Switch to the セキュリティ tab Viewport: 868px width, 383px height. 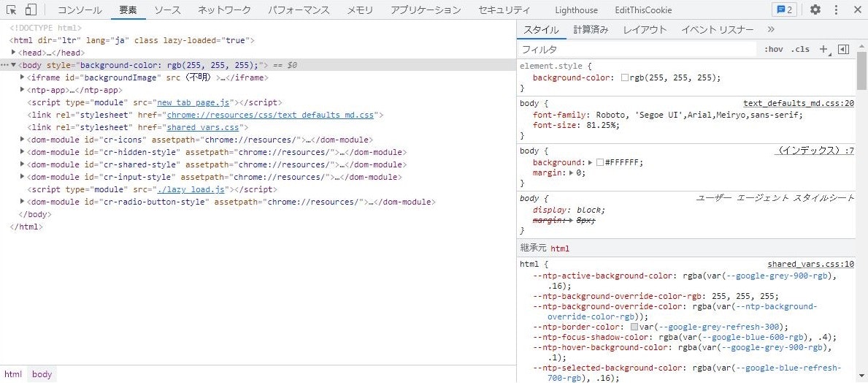coord(504,10)
